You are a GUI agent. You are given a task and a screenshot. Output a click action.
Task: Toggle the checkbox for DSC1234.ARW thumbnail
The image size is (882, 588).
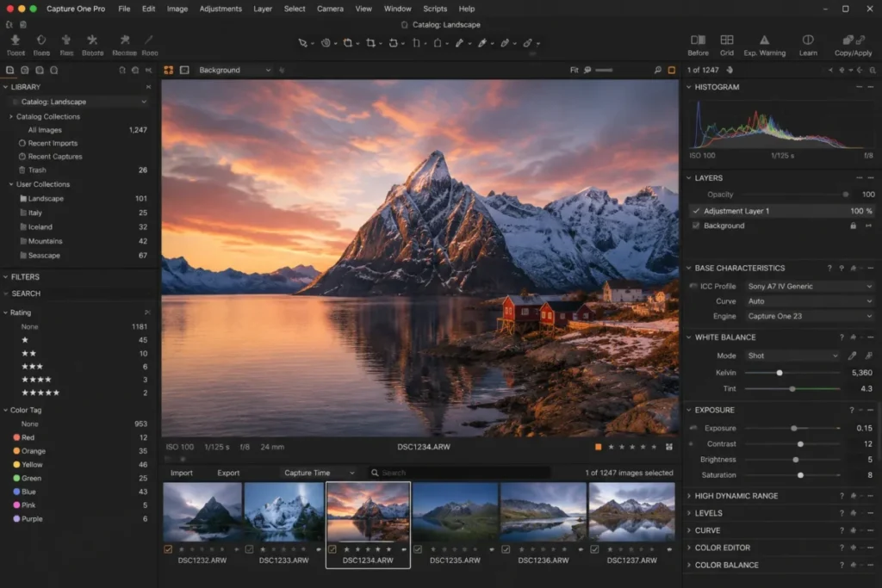pos(332,549)
